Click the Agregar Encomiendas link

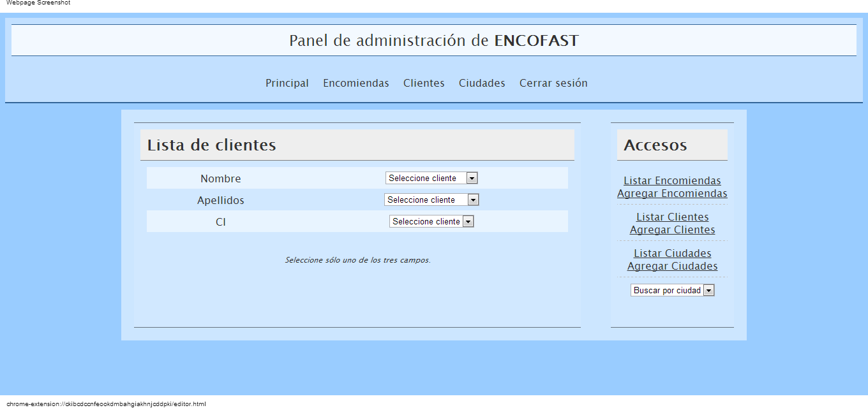(672, 193)
